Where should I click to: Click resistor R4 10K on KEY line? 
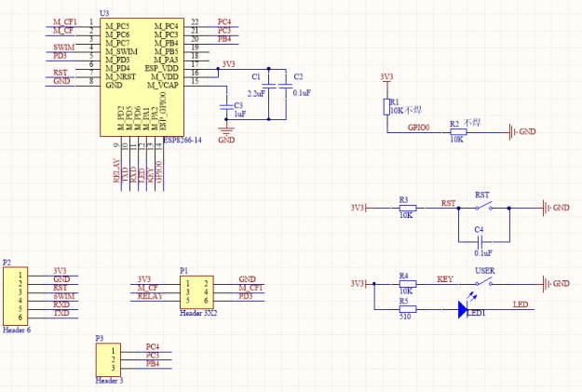point(408,284)
